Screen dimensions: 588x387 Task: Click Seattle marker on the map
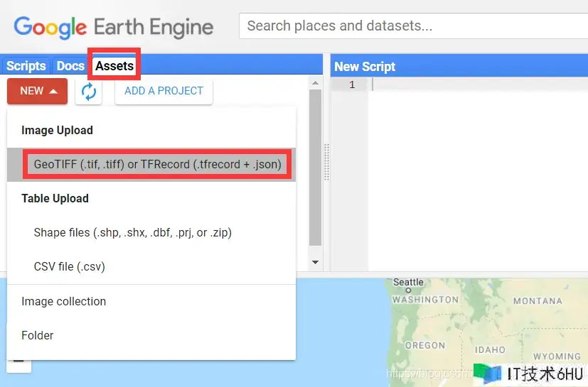pos(408,290)
